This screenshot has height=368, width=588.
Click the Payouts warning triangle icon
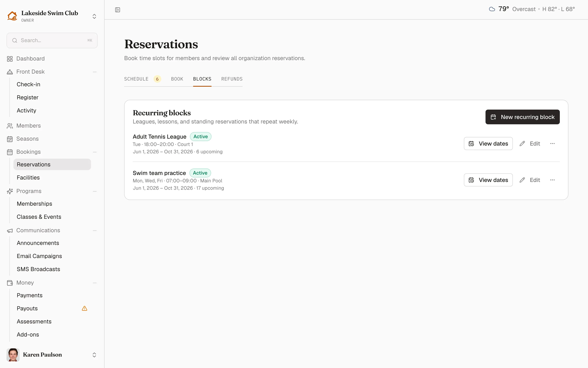(85, 308)
